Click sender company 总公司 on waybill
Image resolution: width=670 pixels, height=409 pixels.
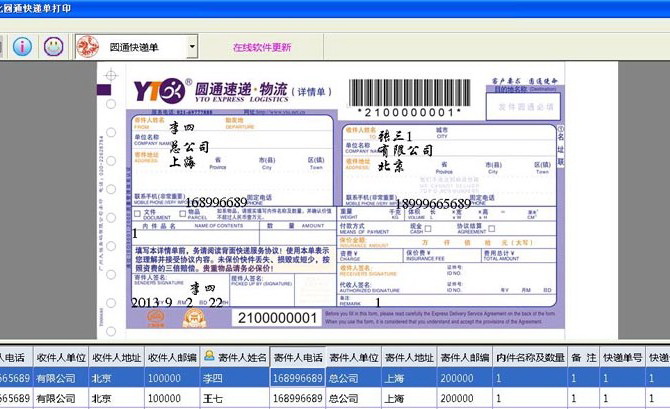[x=189, y=147]
